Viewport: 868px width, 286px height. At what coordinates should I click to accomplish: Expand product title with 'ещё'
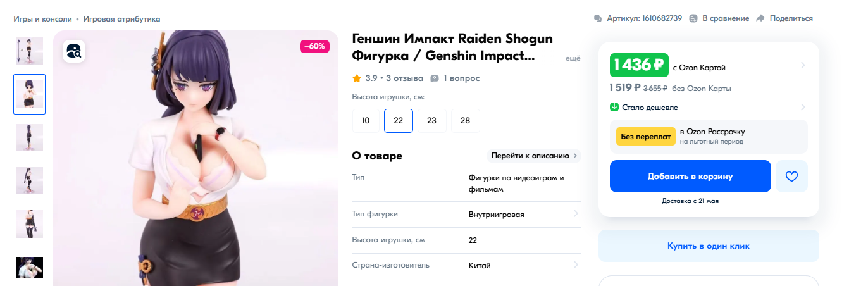(573, 58)
